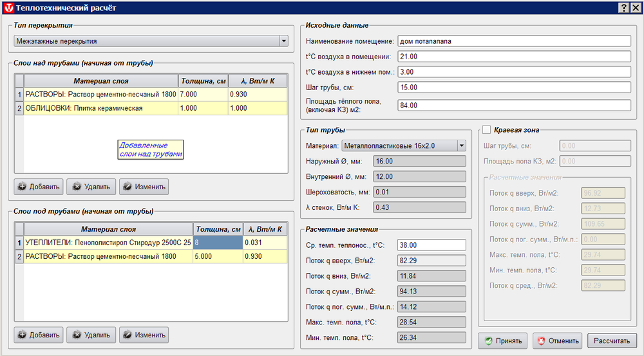Edit selected layer above the pipes
This screenshot has width=644, height=356.
[x=144, y=187]
